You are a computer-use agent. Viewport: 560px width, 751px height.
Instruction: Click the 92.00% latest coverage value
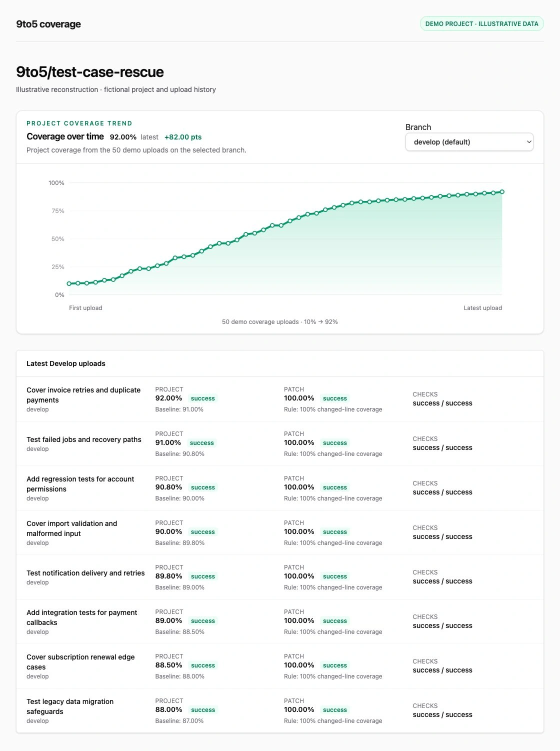click(123, 137)
